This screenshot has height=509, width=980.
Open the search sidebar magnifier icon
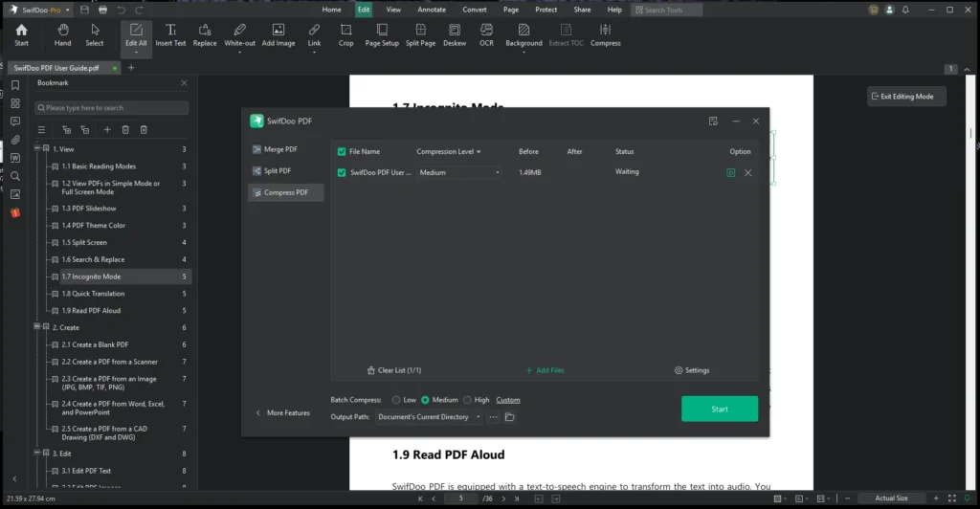pos(15,176)
